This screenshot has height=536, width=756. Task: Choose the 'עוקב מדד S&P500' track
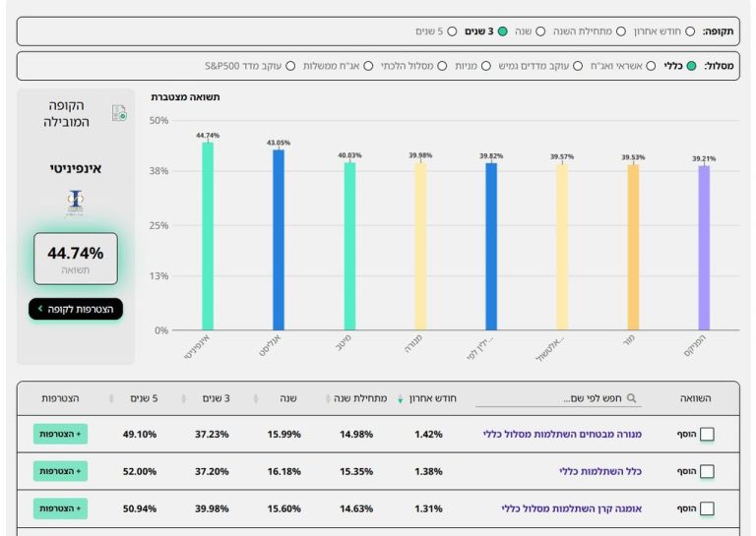(x=290, y=66)
